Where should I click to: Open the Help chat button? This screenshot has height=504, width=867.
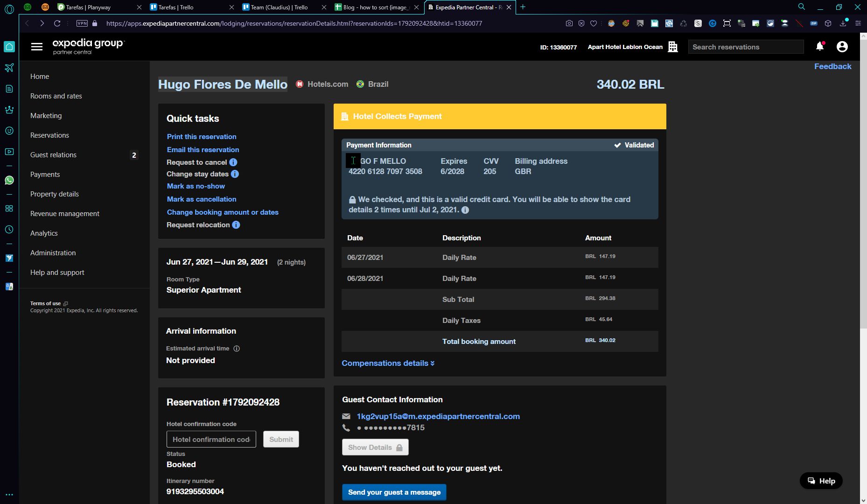tap(821, 481)
